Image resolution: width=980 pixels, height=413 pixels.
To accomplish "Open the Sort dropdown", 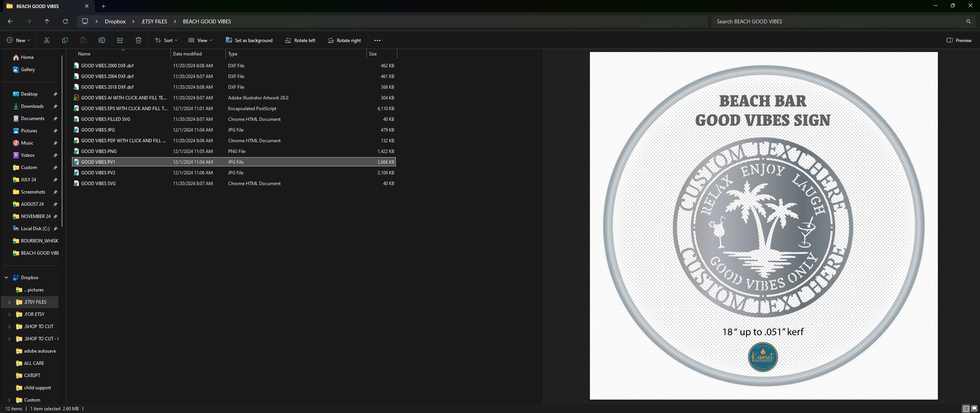I will point(166,40).
